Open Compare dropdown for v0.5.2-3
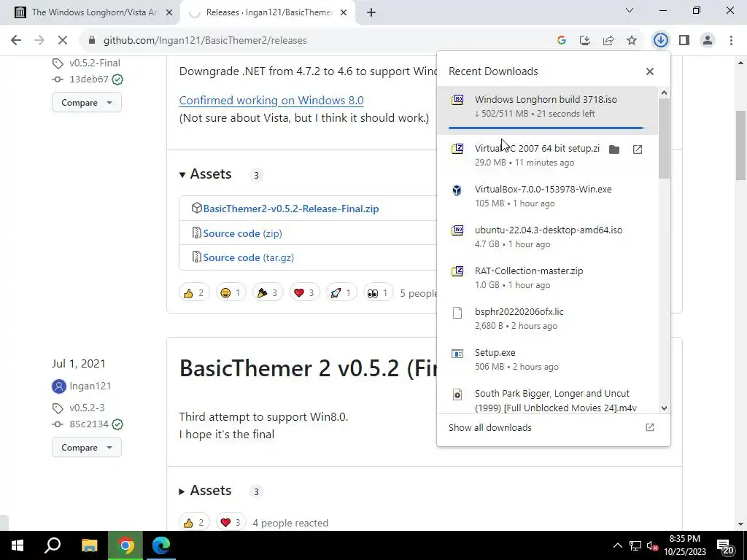The height and width of the screenshot is (560, 747). point(87,447)
